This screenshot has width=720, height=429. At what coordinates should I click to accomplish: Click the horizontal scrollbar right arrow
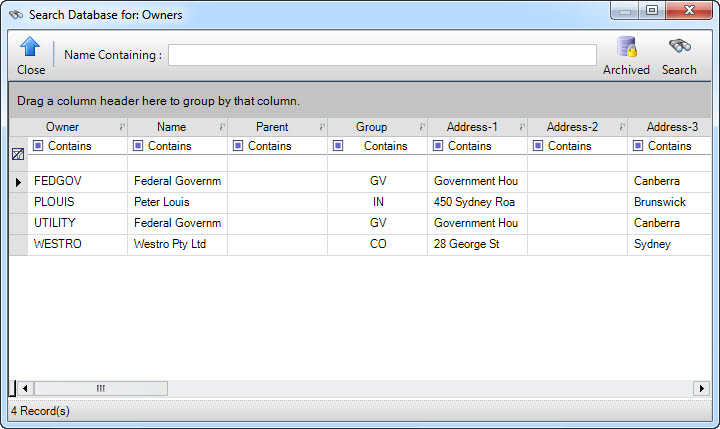tap(701, 388)
